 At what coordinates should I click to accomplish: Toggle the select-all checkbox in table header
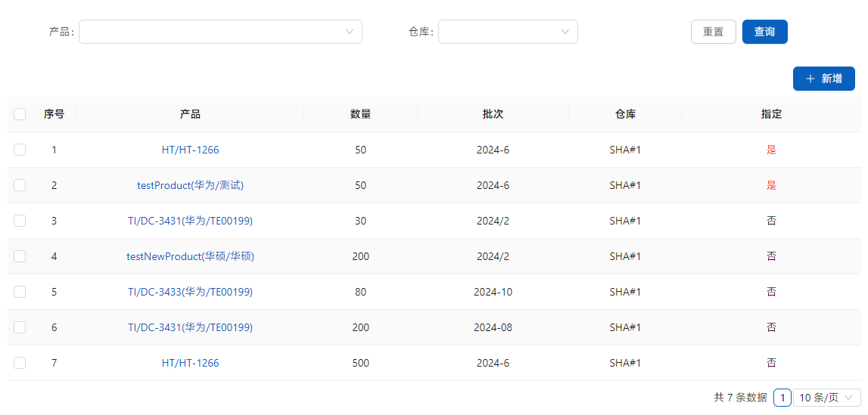pos(20,114)
